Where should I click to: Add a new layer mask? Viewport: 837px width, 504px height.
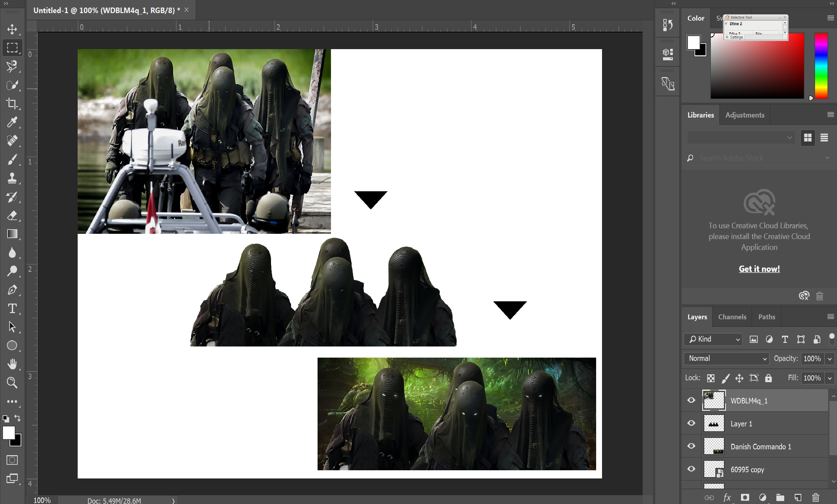(x=745, y=497)
